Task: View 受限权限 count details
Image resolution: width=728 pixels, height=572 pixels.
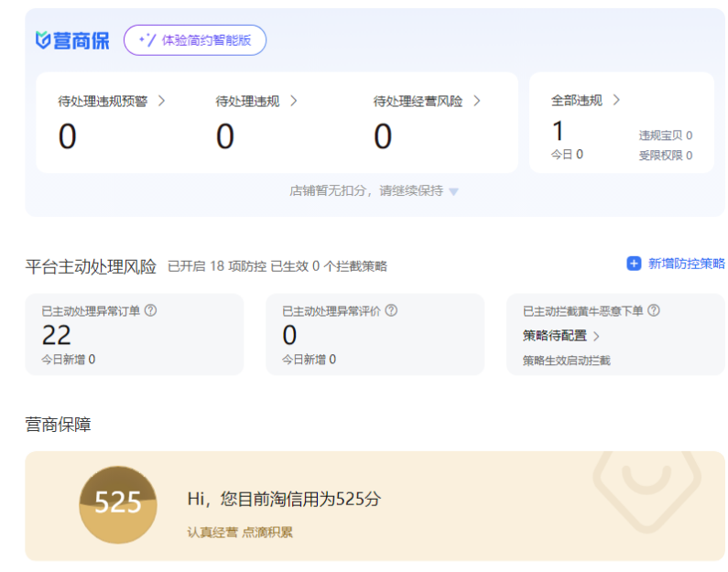Action: pyautogui.click(x=665, y=156)
